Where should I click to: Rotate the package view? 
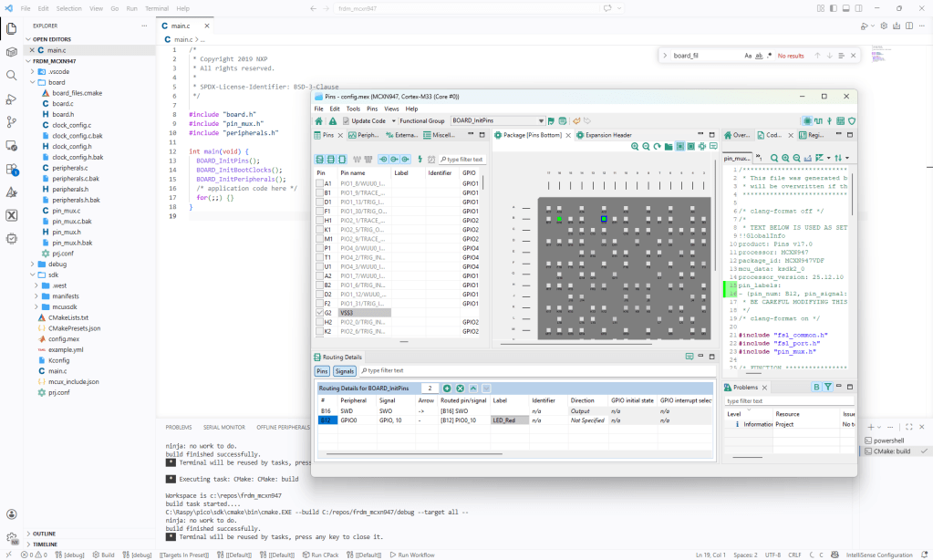tap(658, 145)
